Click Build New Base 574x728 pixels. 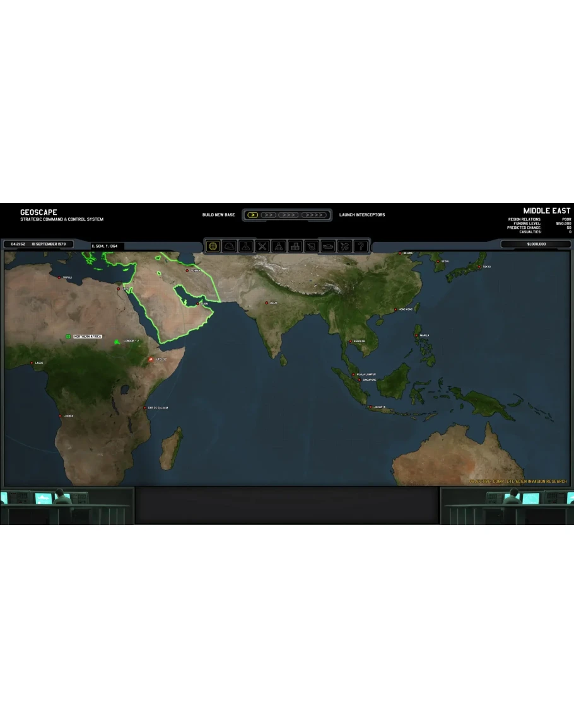pyautogui.click(x=218, y=215)
